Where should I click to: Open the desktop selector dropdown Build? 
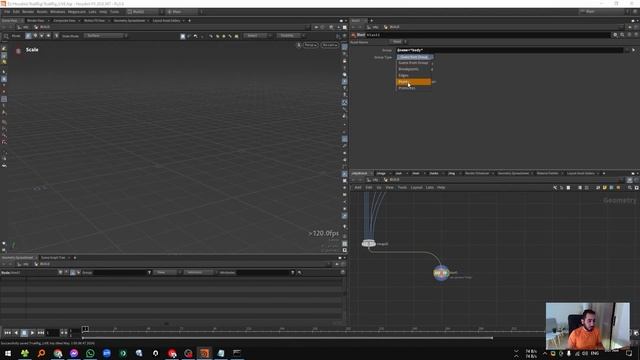(x=143, y=12)
